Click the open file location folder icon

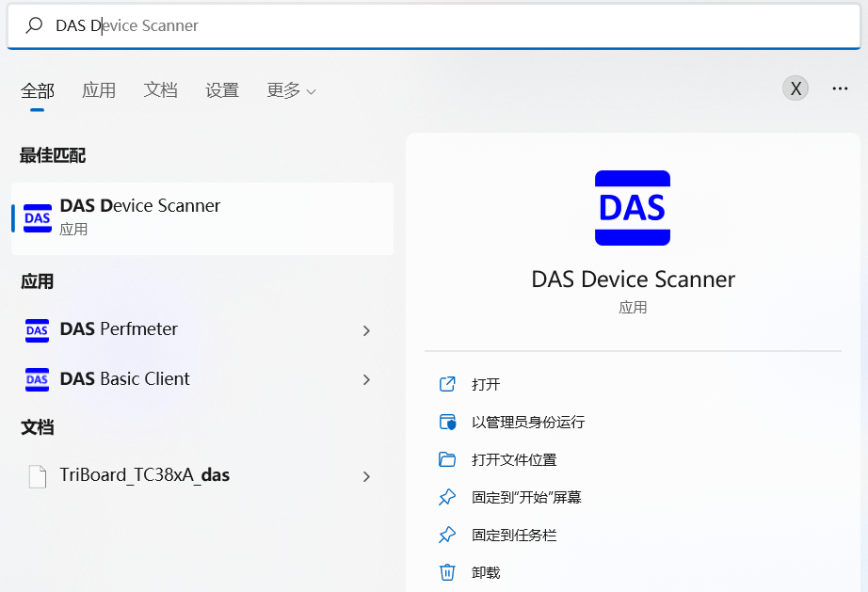click(447, 459)
